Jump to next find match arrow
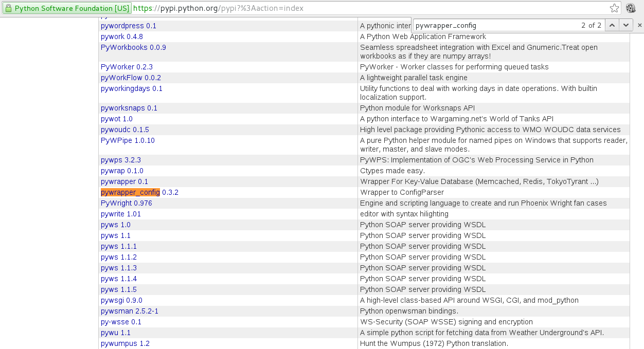This screenshot has height=349, width=644. 625,25
